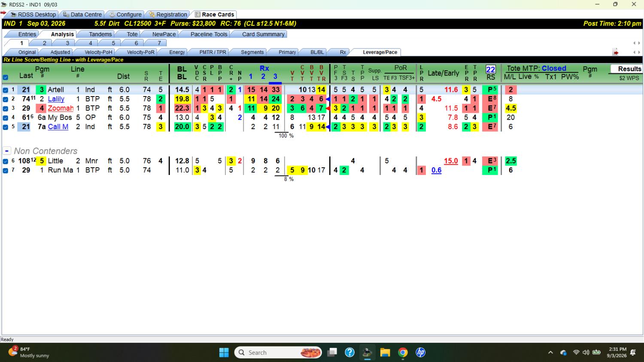Click the Rx column 3 header
The height and width of the screenshot is (362, 644).
click(275, 76)
